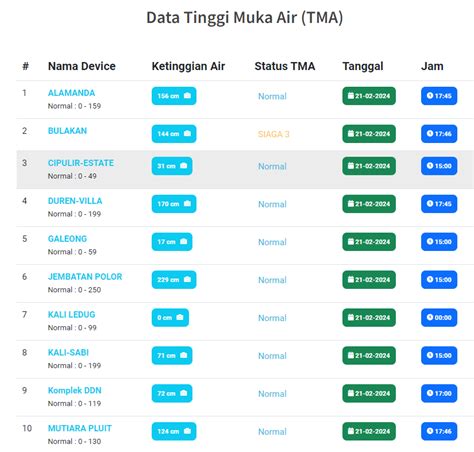Open camera icon in CIPULIR-ESTATE 31 cm badge
The height and width of the screenshot is (452, 474).
click(x=183, y=166)
